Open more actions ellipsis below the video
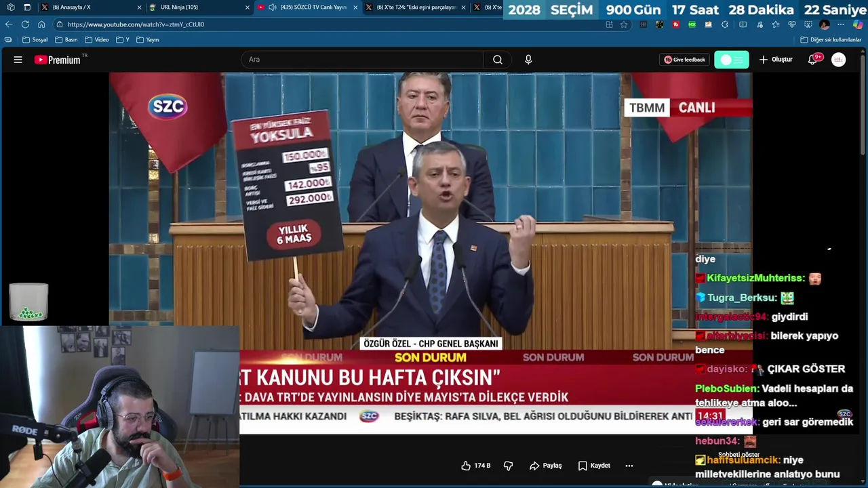 pos(629,466)
